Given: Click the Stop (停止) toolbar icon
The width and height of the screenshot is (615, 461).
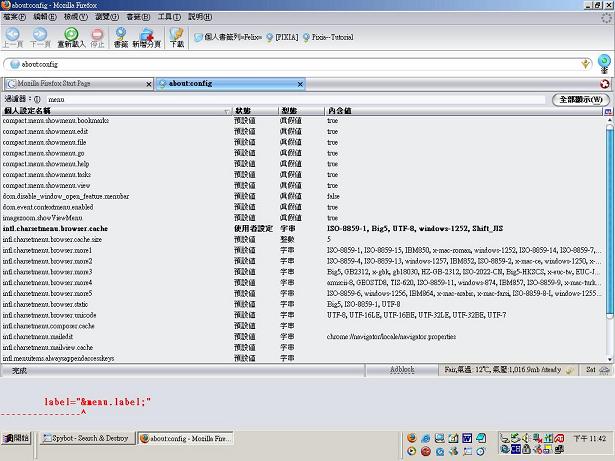Looking at the screenshot, I should 97,36.
